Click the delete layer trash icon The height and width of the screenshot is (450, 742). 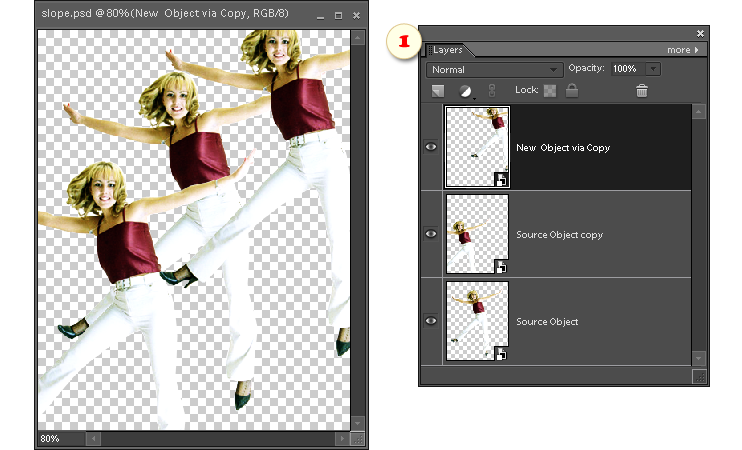[642, 90]
